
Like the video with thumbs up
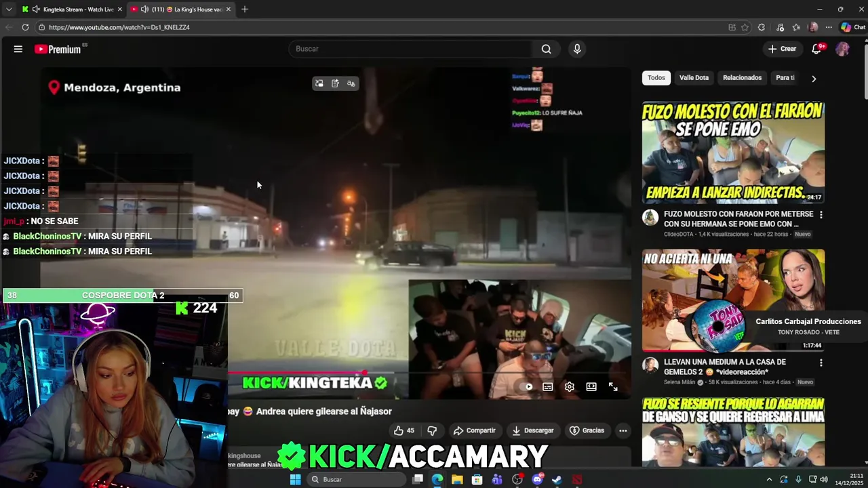pyautogui.click(x=404, y=430)
